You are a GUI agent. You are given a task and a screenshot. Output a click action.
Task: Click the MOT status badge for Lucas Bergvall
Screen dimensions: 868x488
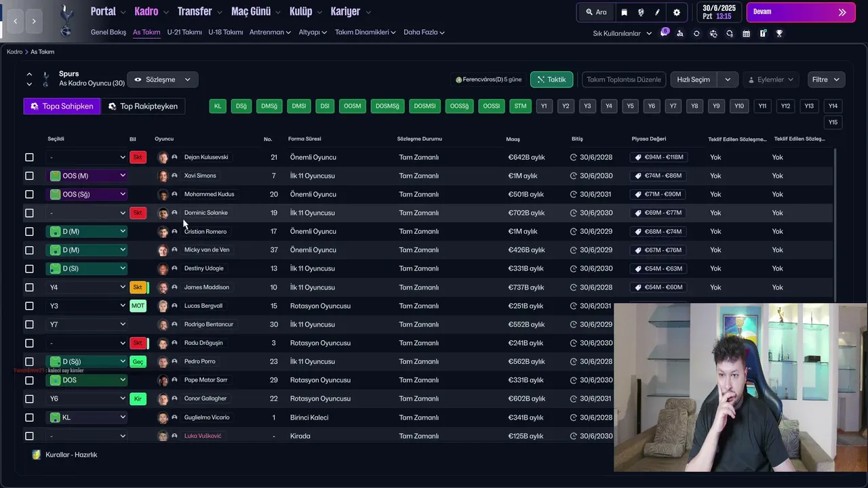[x=138, y=306]
